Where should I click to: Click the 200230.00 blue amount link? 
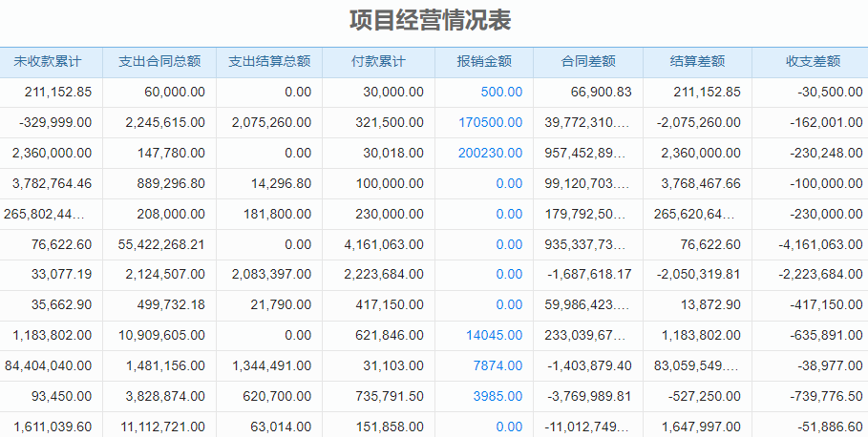(490, 154)
